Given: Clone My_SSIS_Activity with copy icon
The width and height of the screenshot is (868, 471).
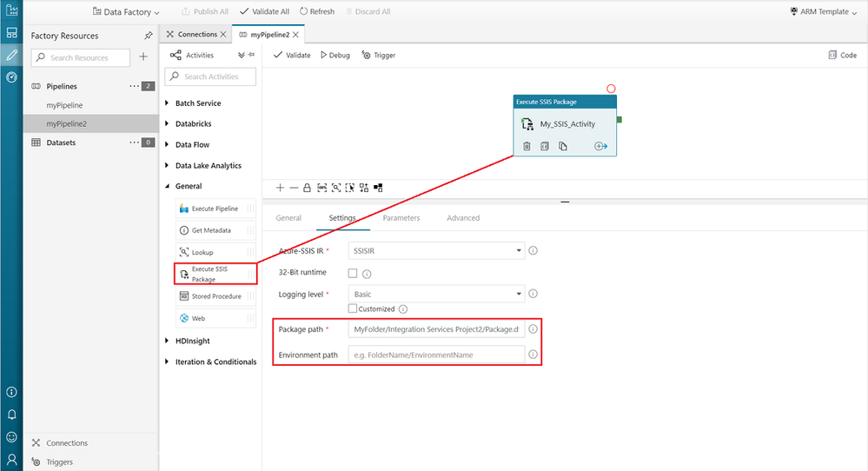Looking at the screenshot, I should coord(563,146).
